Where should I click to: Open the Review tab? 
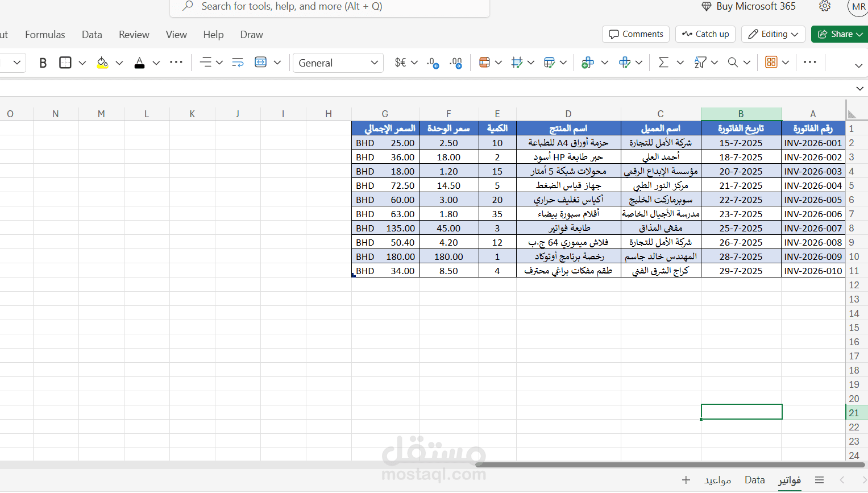[134, 35]
